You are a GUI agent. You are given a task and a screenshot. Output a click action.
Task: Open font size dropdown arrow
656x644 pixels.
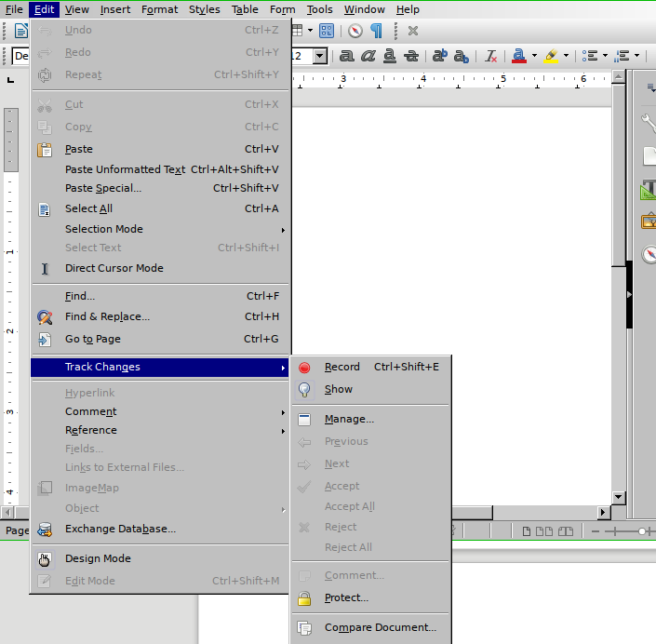click(320, 56)
